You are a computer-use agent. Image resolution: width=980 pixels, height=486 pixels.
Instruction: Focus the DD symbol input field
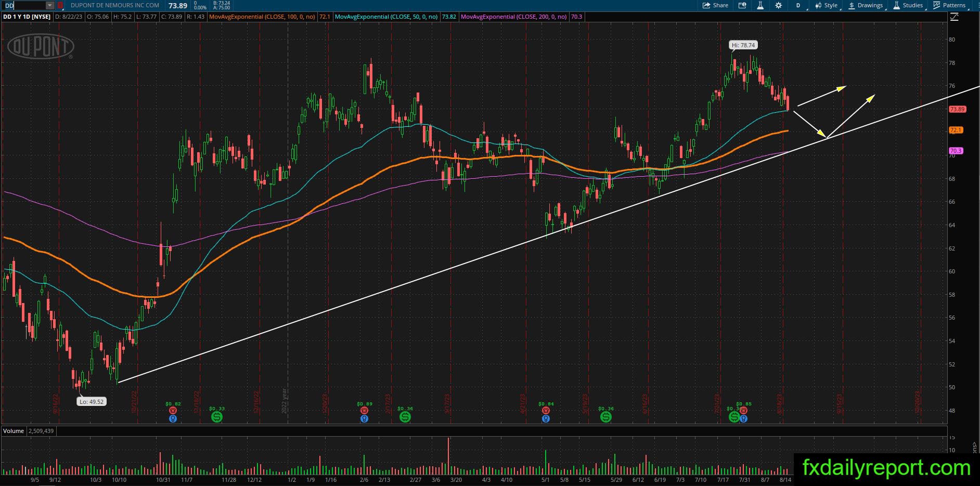(25, 5)
